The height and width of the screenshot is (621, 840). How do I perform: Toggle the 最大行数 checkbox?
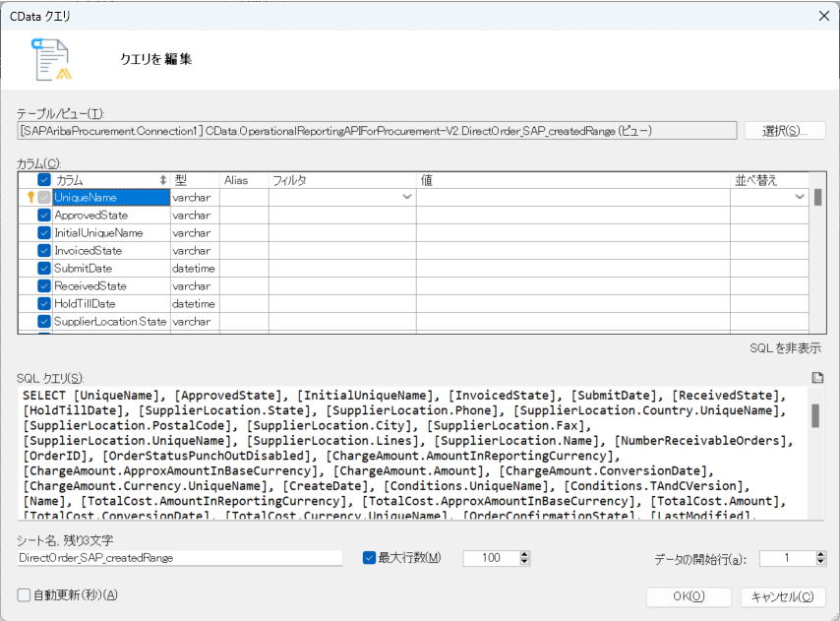(x=369, y=558)
